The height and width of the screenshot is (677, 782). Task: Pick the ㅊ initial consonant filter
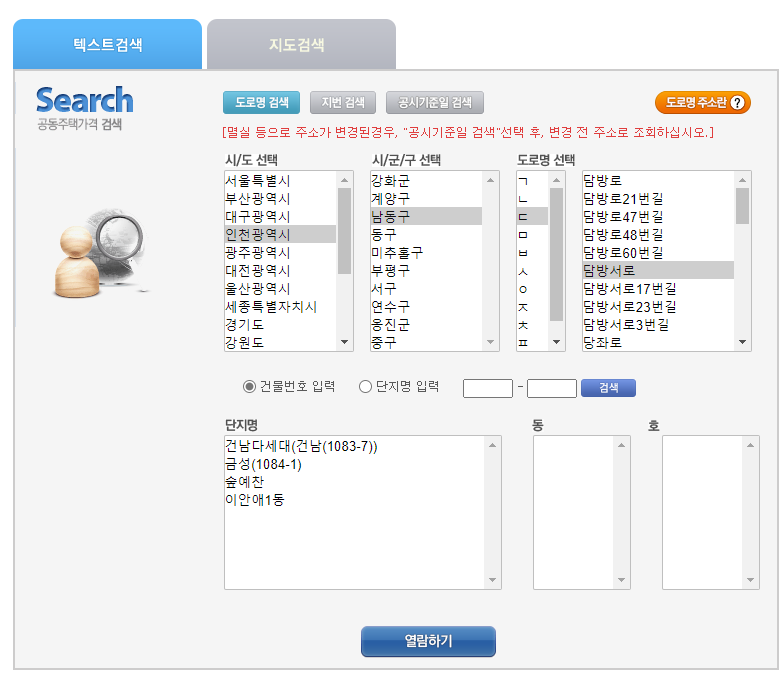pyautogui.click(x=533, y=324)
